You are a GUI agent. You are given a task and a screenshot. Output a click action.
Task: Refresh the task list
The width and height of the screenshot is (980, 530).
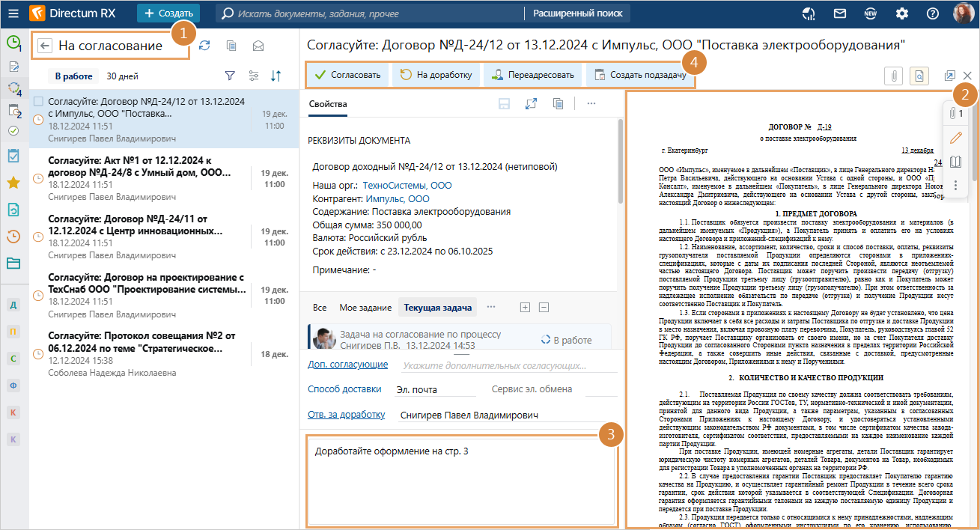[x=204, y=46]
